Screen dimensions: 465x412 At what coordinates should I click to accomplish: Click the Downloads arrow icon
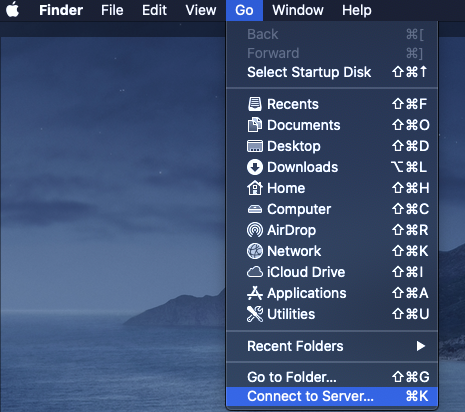[255, 167]
